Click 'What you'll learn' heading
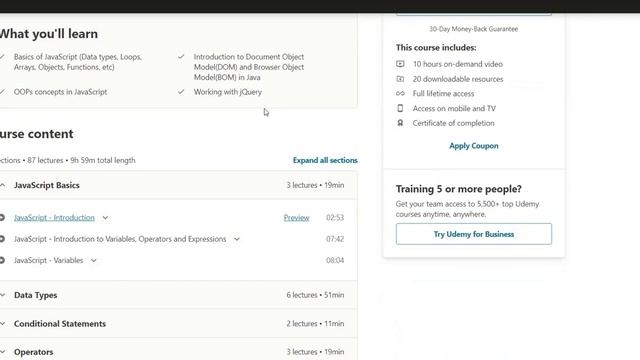Image resolution: width=640 pixels, height=360 pixels. (49, 33)
